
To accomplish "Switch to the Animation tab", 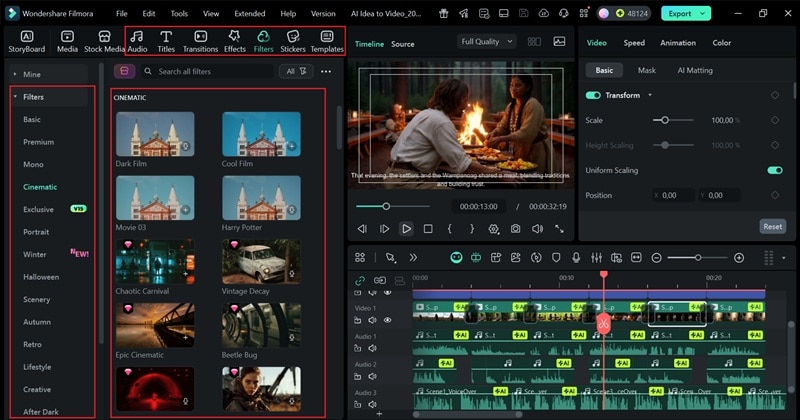I will [x=678, y=43].
